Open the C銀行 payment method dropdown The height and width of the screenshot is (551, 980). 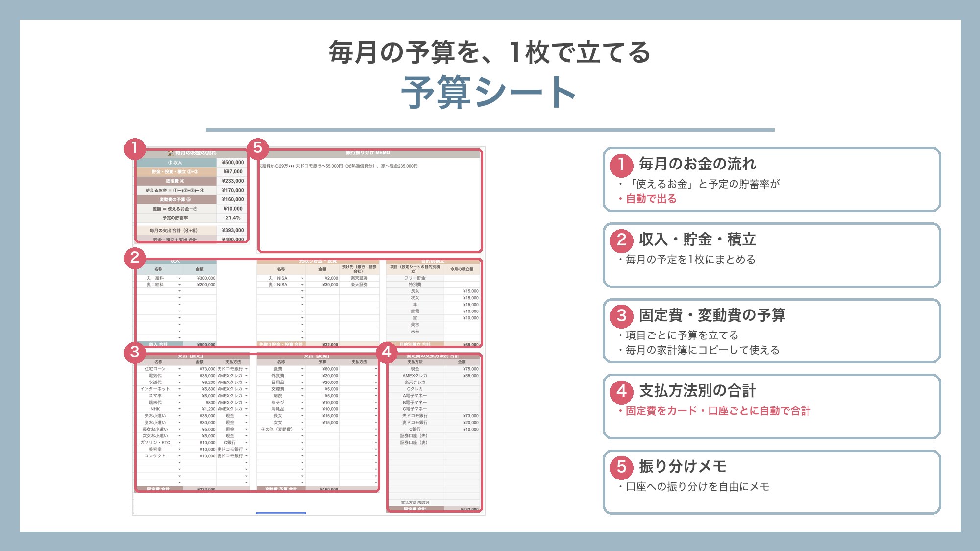[246, 443]
